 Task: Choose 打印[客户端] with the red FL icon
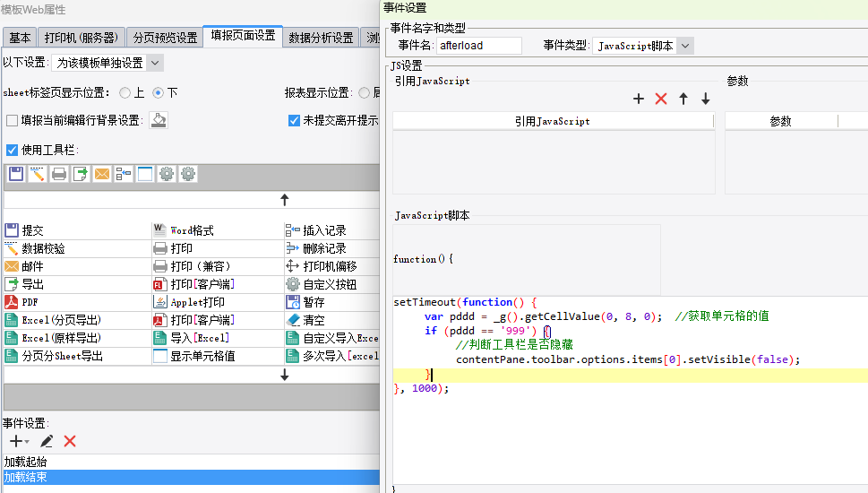point(194,284)
